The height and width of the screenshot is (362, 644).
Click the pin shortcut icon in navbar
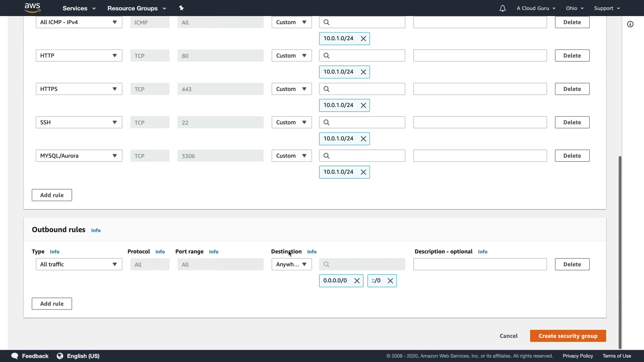pos(181,8)
